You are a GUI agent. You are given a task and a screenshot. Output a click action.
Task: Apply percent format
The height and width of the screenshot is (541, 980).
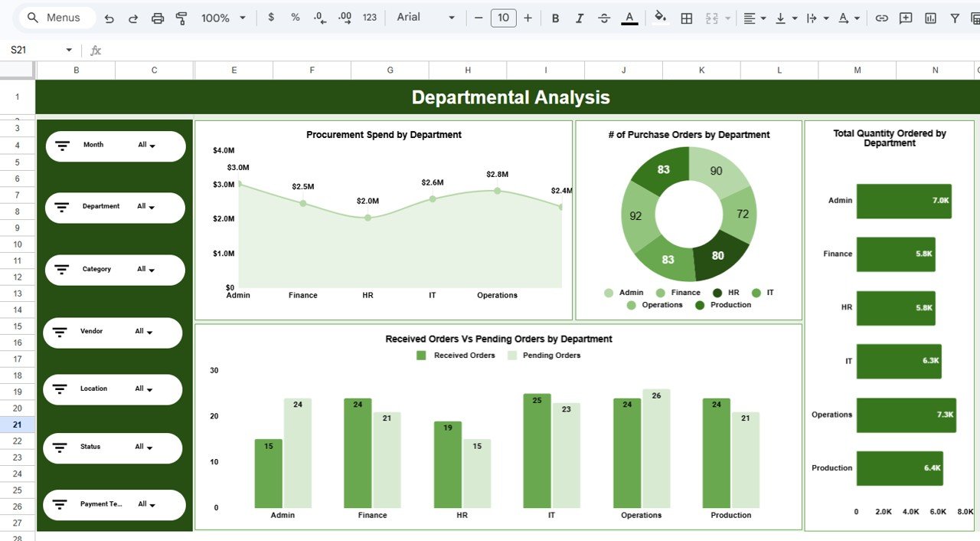pos(295,17)
